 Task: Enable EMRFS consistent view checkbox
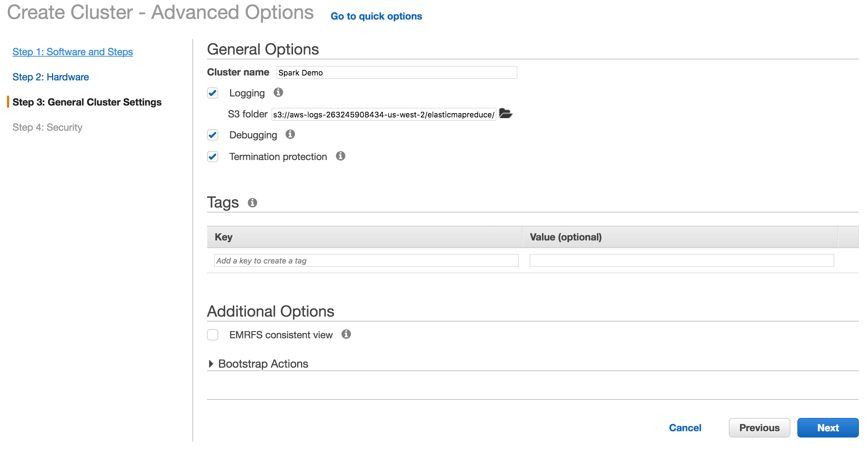click(213, 335)
